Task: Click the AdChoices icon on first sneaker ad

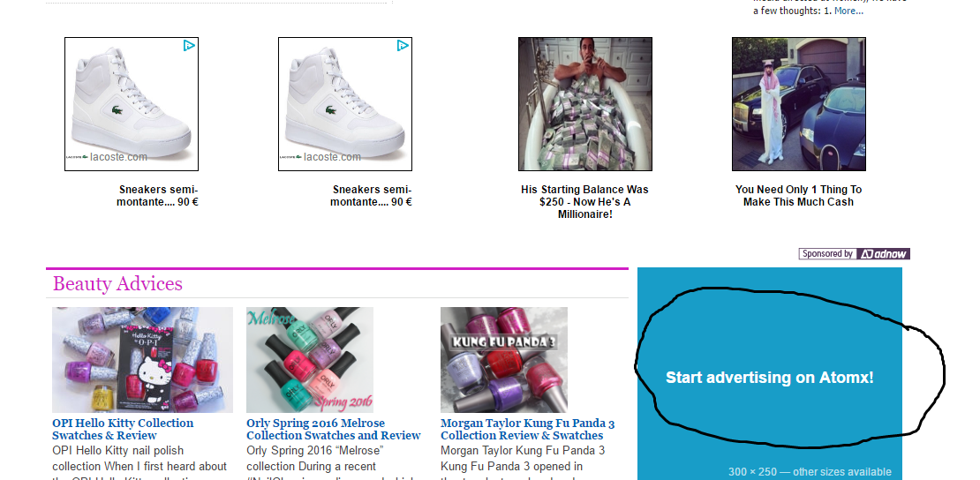Action: (189, 46)
